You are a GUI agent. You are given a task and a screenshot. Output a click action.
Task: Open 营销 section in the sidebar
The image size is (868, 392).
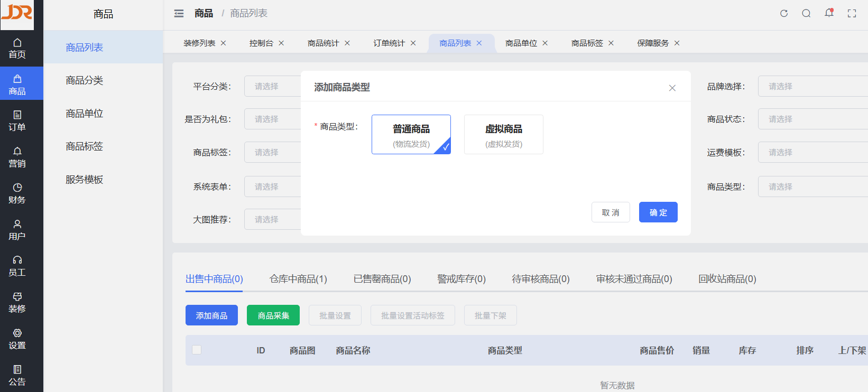(17, 157)
